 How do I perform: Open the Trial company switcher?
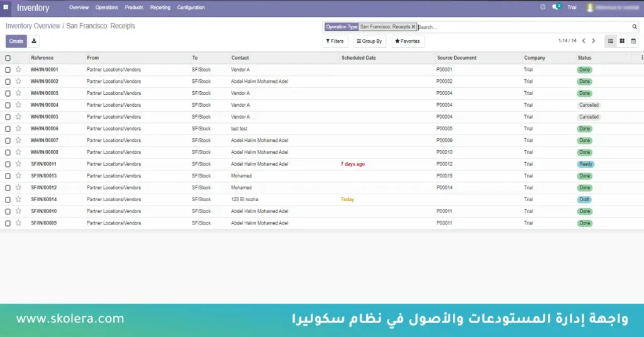point(572,8)
